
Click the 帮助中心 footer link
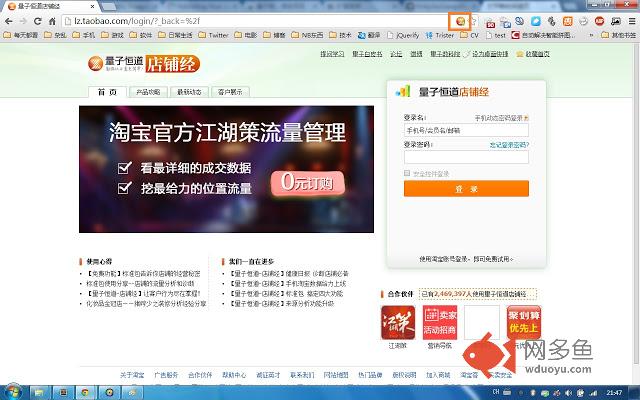[x=234, y=375]
